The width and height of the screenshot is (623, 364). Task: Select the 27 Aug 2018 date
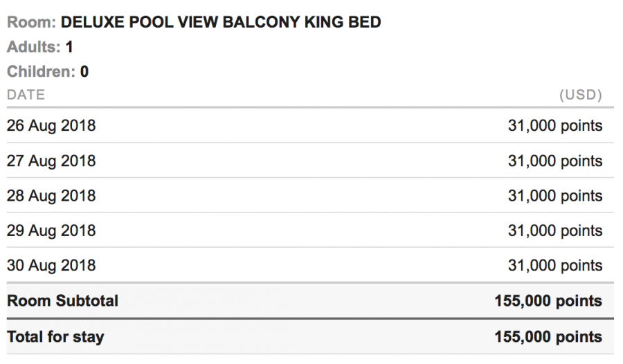[51, 161]
